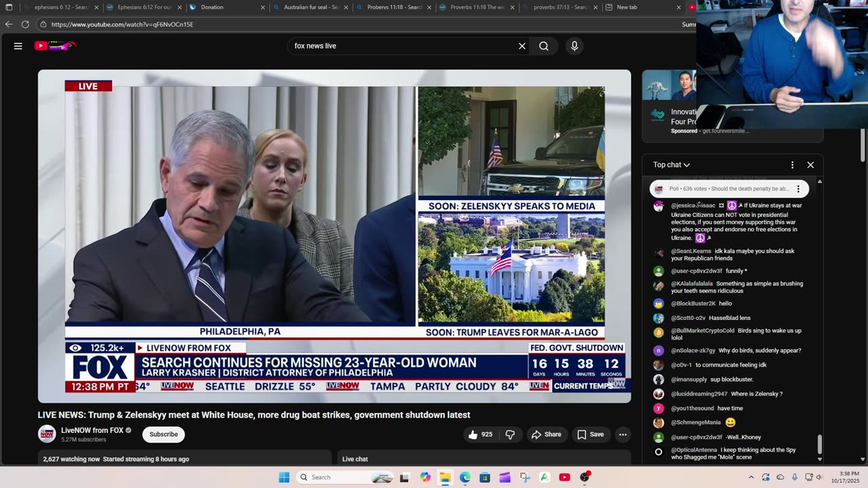The image size is (868, 488).
Task: Open OBS Studio from the taskbar
Action: (585, 477)
